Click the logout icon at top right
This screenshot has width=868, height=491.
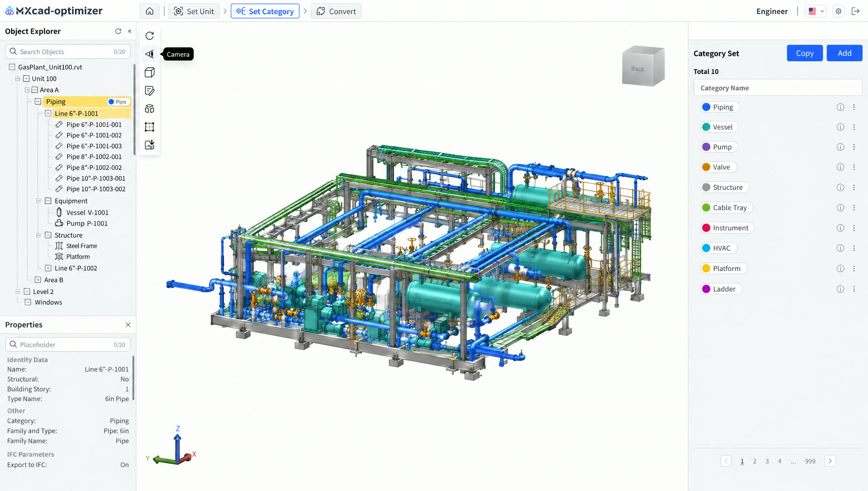click(x=855, y=11)
